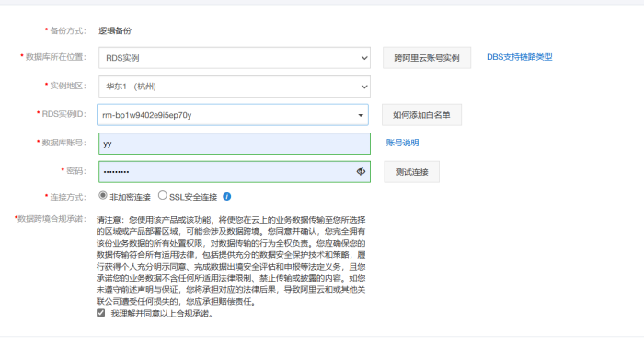Click the 跨阿里云账号实例 button
The width and height of the screenshot is (644, 346).
(427, 58)
